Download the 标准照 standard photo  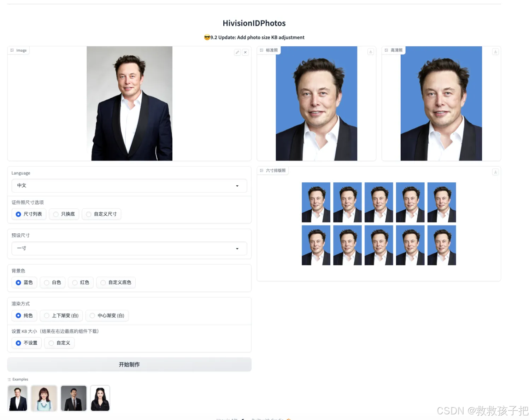click(371, 52)
